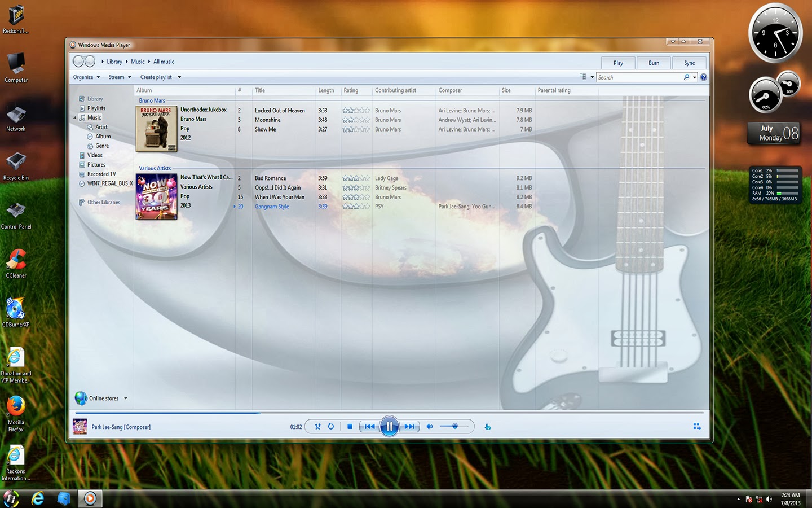Viewport: 812px width, 508px height.
Task: Click All music in the breadcrumb
Action: [164, 62]
